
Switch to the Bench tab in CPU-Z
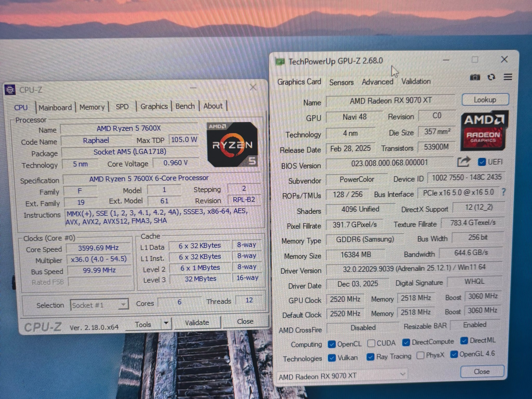[x=185, y=106]
